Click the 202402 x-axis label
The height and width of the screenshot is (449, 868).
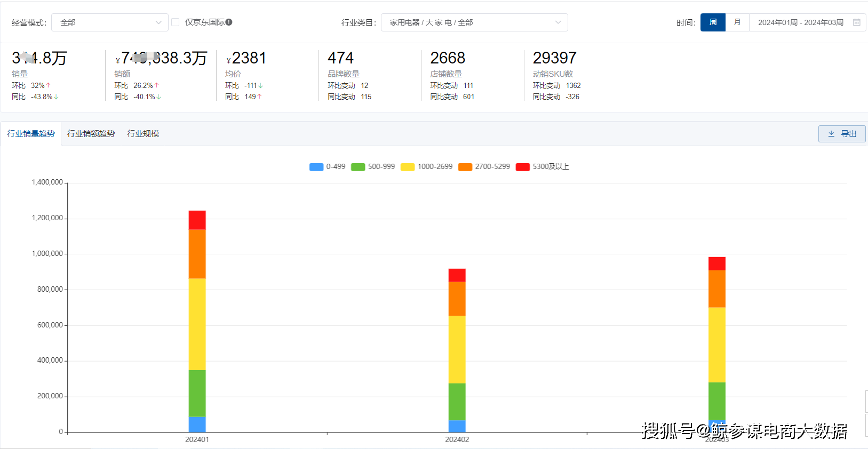pos(457,439)
